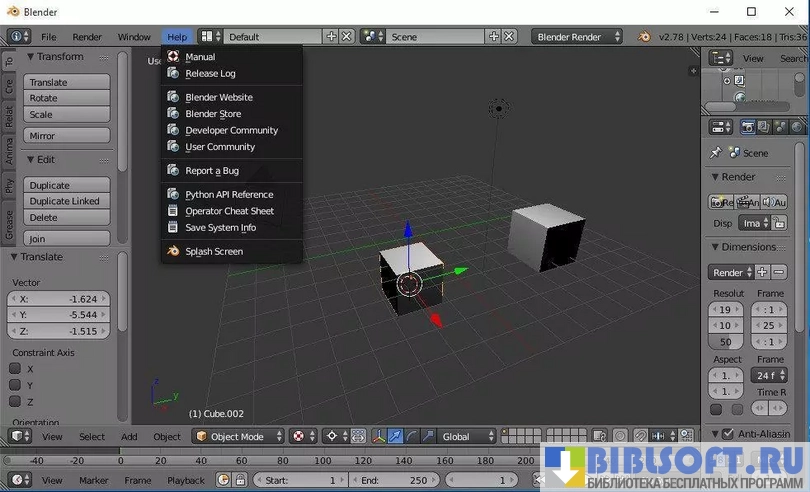This screenshot has height=492, width=810.
Task: Collapse the Dimensions panel
Action: pos(716,247)
